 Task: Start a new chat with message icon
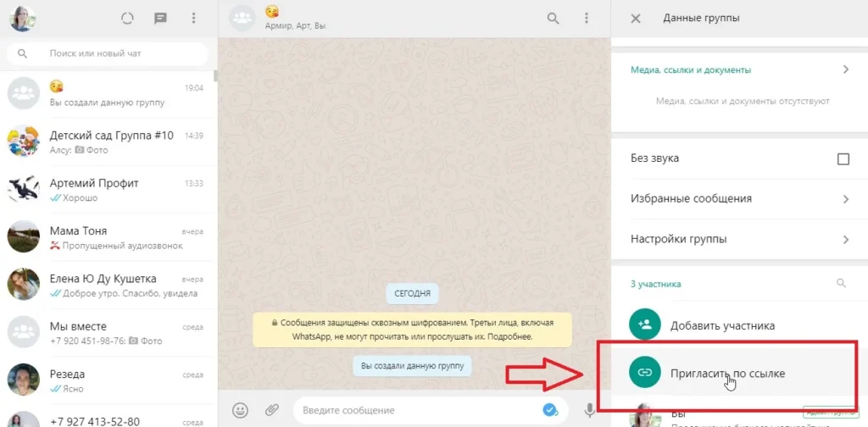(x=160, y=19)
